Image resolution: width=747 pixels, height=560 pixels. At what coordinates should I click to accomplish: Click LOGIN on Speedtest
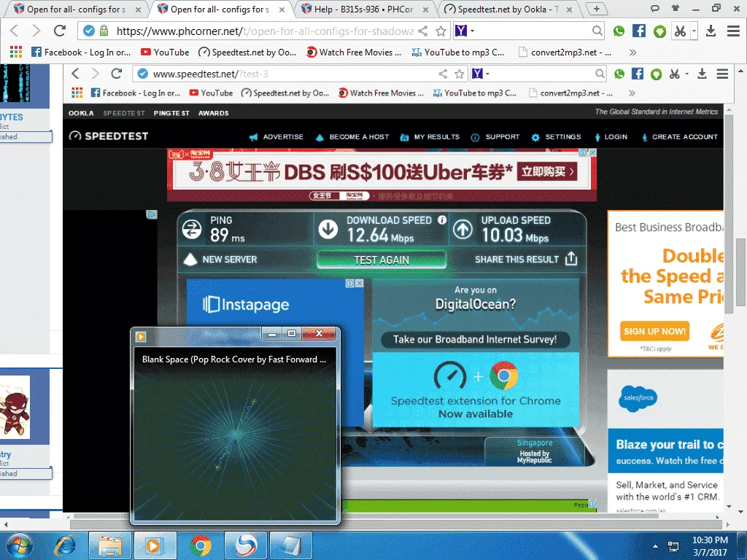tap(611, 136)
